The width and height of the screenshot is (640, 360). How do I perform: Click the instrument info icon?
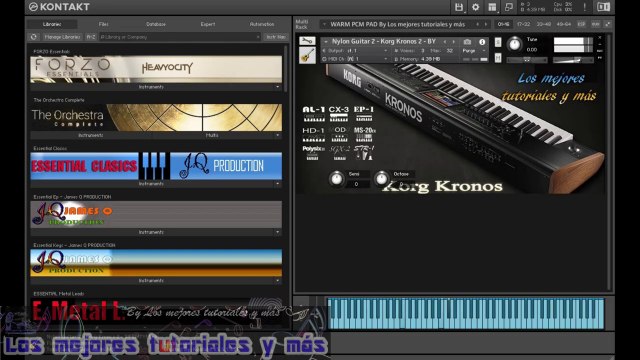pos(482,42)
